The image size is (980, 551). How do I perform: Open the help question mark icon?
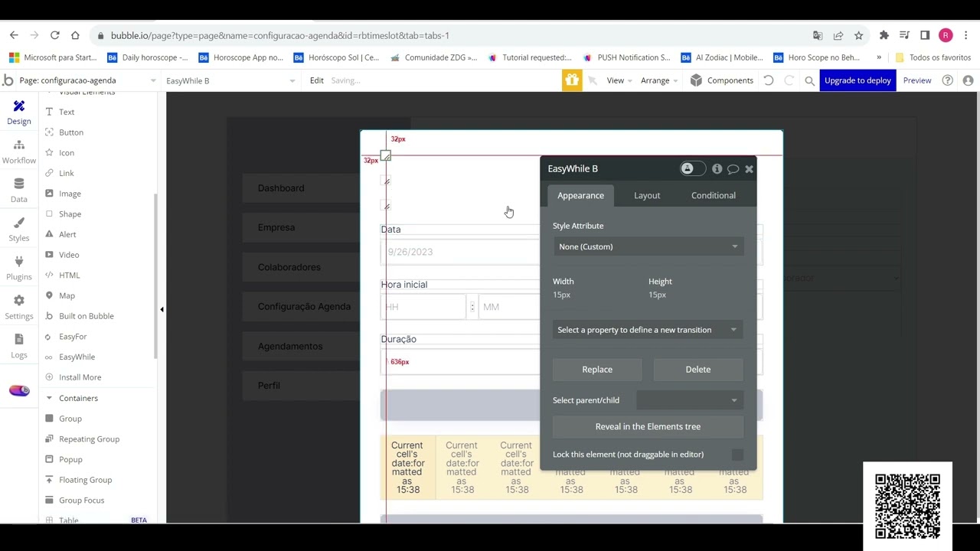[x=948, y=80]
